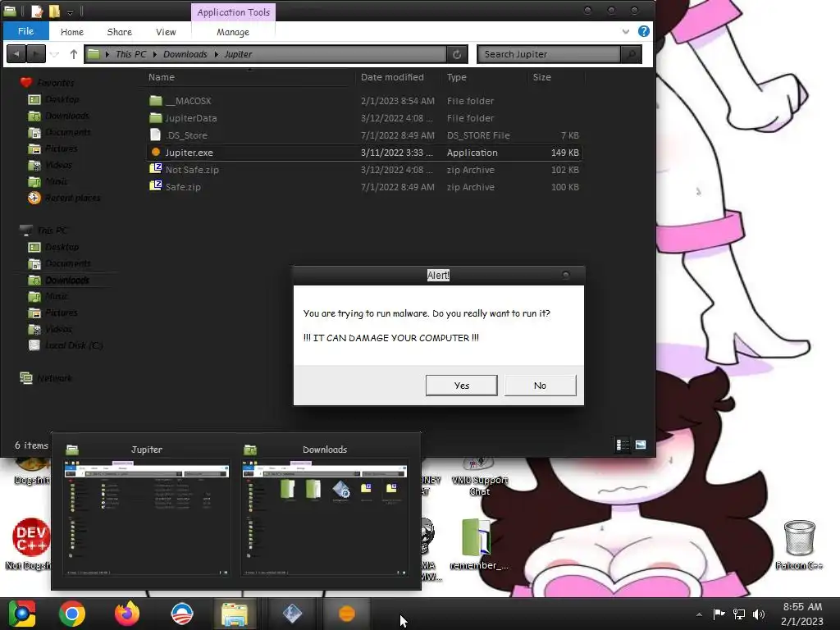
Task: Sort by the Type column header
Action: pos(456,77)
